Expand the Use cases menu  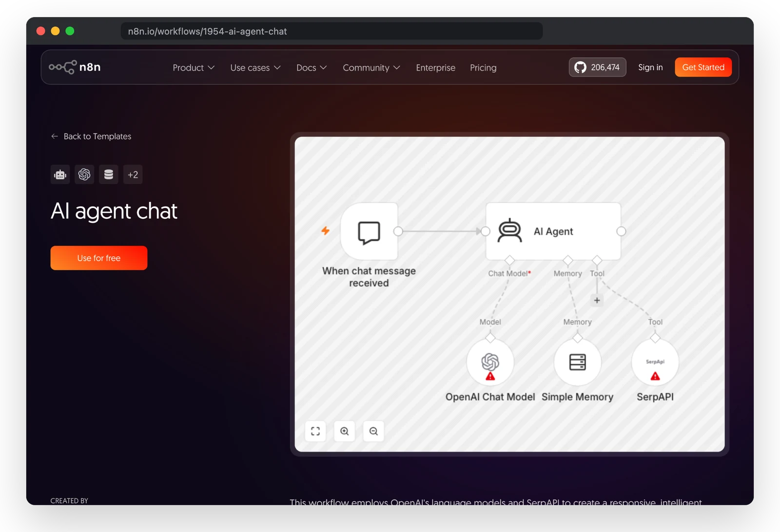click(x=255, y=68)
